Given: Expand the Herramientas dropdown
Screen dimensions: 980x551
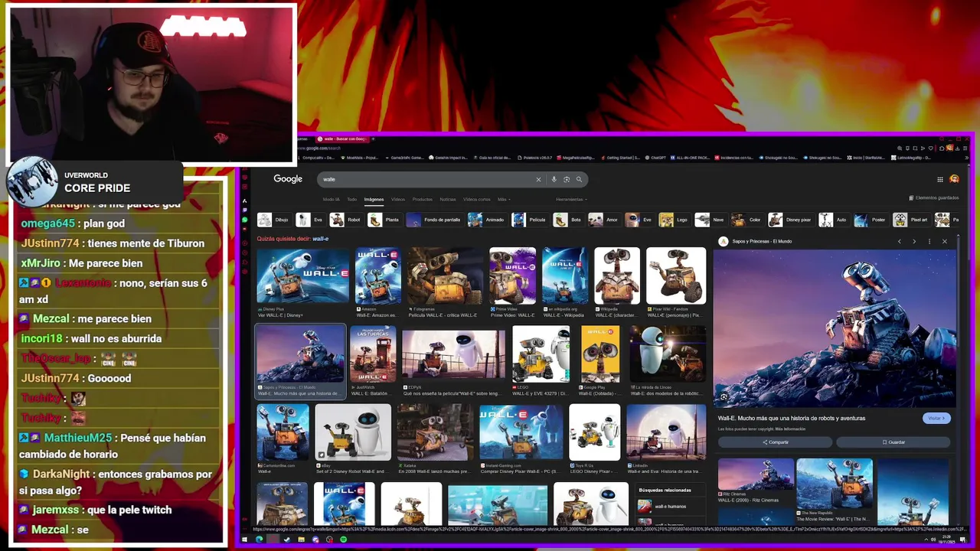Looking at the screenshot, I should click(x=571, y=199).
